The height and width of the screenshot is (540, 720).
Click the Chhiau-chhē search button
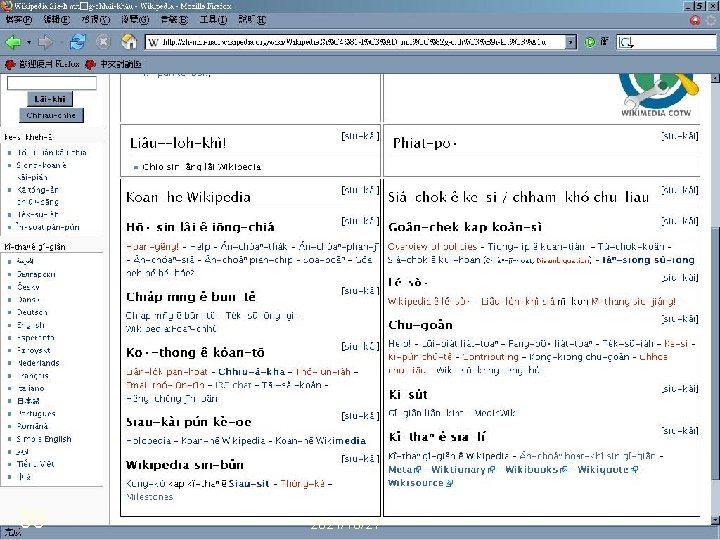pos(51,115)
